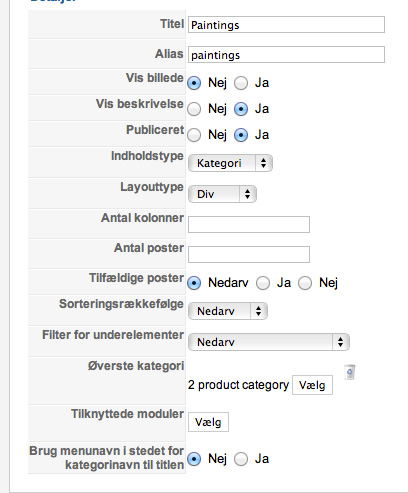Choose Nej for Tilfældige poster

[305, 283]
